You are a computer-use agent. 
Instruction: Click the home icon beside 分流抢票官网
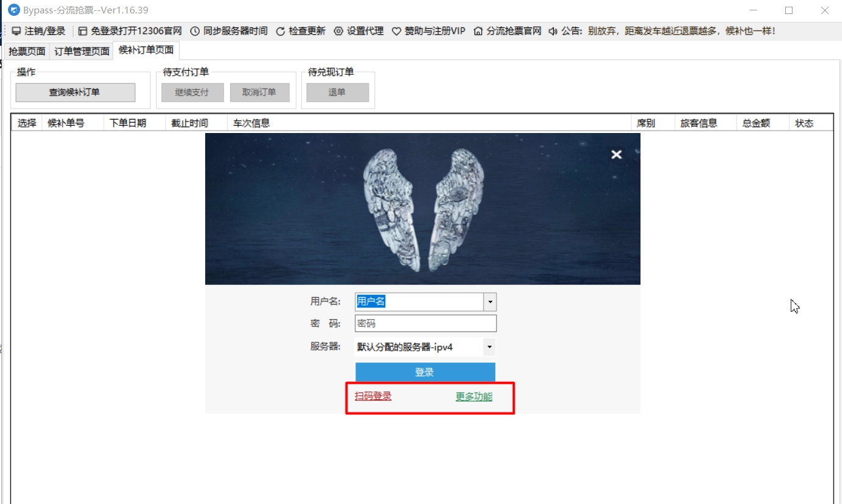[x=479, y=31]
